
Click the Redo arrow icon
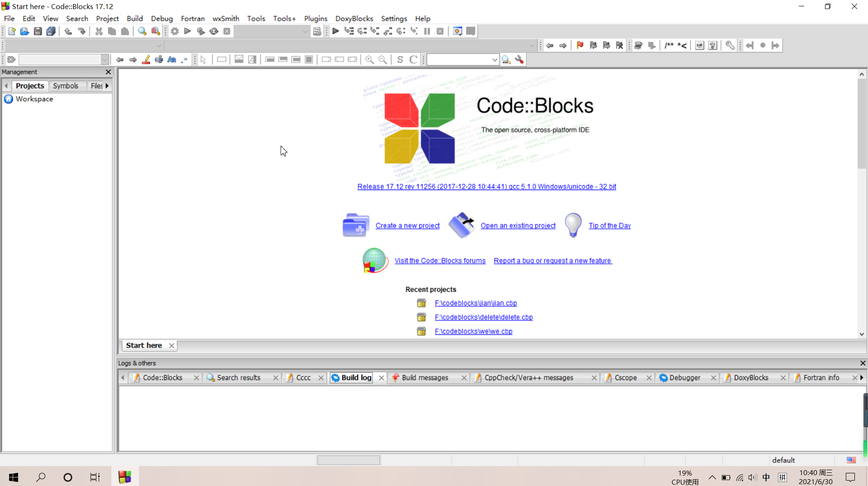[81, 31]
